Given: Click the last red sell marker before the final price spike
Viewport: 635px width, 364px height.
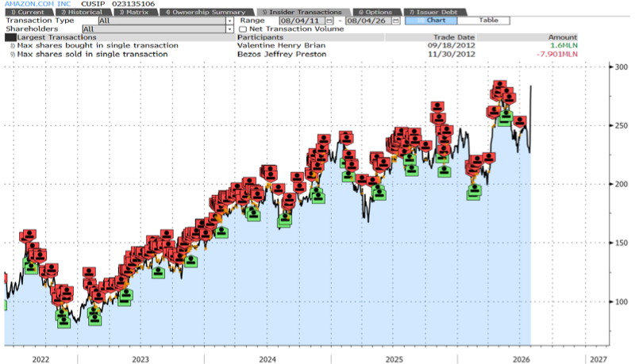Looking at the screenshot, I should pyautogui.click(x=520, y=121).
